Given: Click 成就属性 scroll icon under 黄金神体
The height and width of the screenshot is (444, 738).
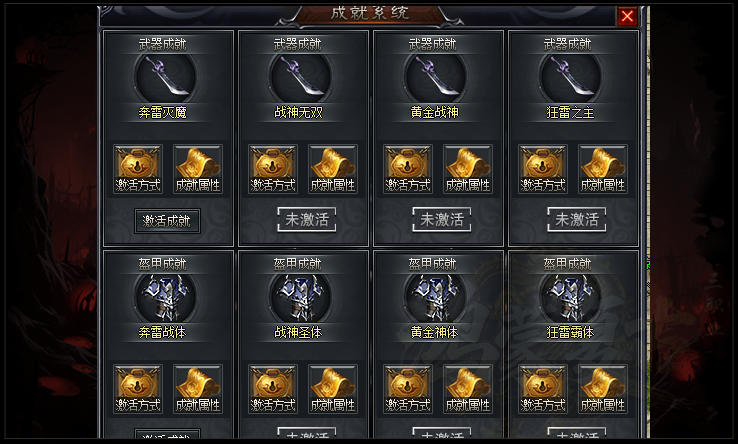Looking at the screenshot, I should pyautogui.click(x=468, y=389).
